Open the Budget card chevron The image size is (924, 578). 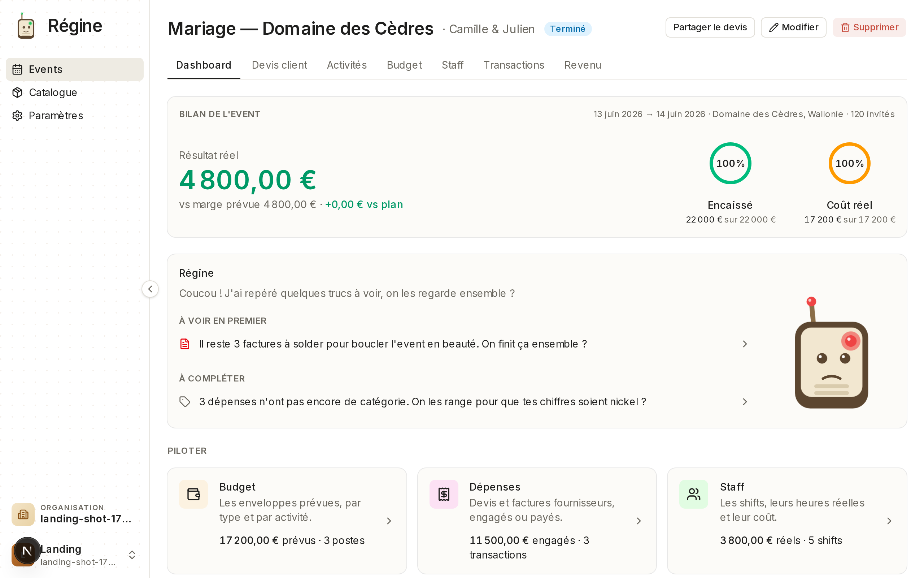click(389, 521)
